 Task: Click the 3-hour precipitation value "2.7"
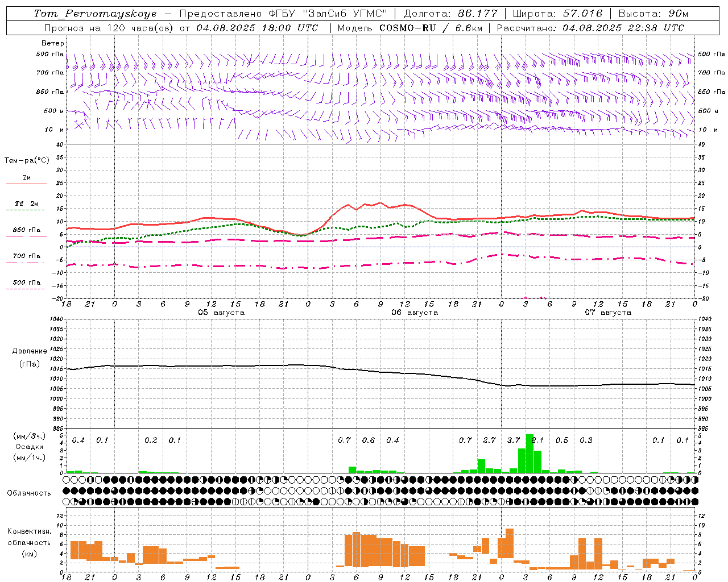[489, 440]
